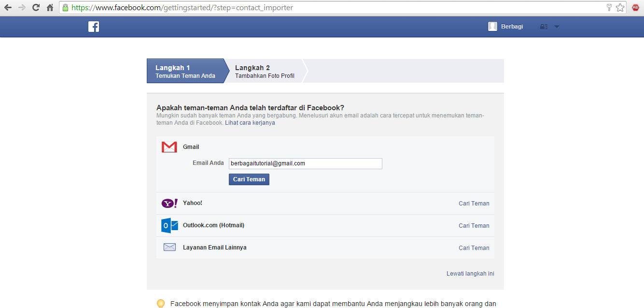The height and width of the screenshot is (308, 644).
Task: Click the Gmail envelope logo
Action: click(x=169, y=147)
